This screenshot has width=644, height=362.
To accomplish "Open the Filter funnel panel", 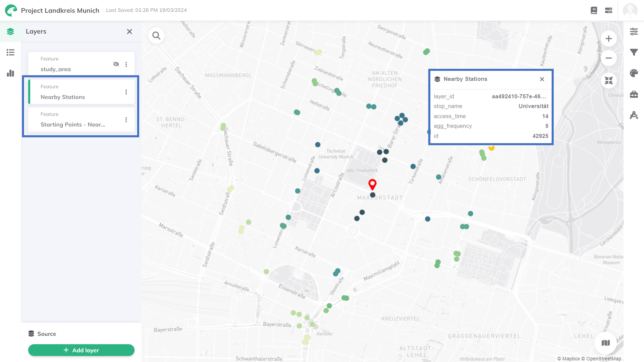I will coord(634,52).
